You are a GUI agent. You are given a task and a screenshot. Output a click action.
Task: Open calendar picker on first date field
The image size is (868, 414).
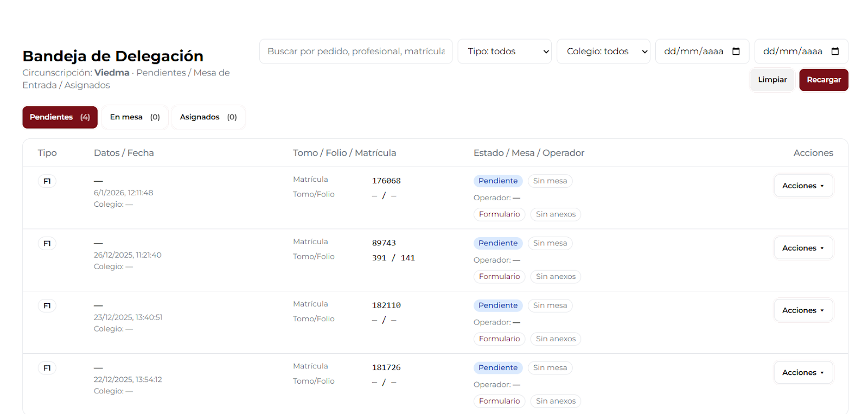point(736,52)
